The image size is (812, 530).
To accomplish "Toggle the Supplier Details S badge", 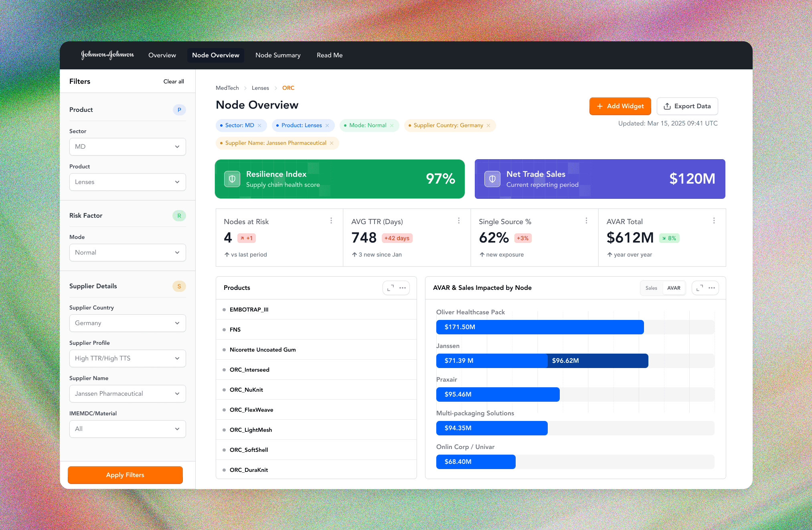I will tap(179, 286).
